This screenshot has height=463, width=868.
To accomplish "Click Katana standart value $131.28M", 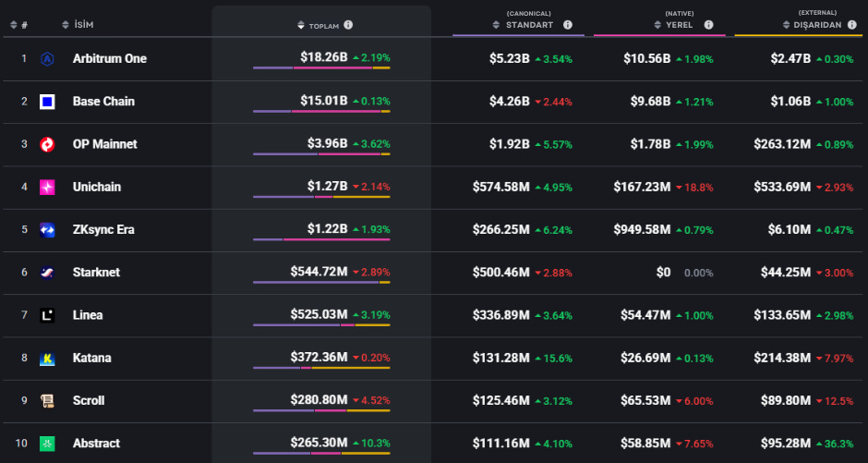I will click(501, 359).
